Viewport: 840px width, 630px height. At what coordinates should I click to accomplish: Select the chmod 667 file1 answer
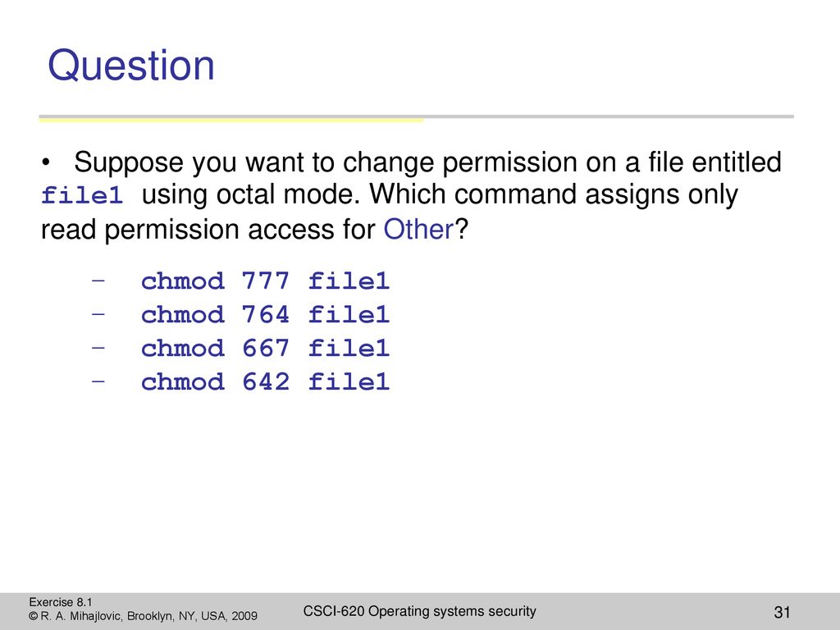click(265, 348)
